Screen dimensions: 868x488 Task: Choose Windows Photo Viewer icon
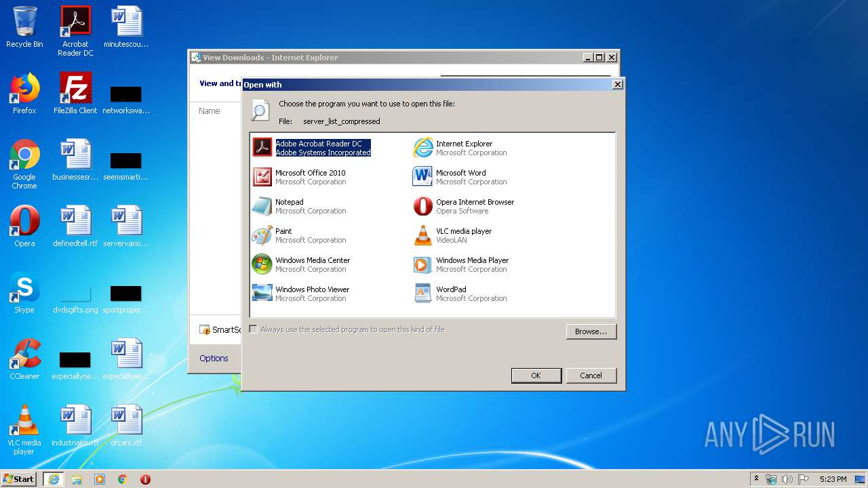262,293
